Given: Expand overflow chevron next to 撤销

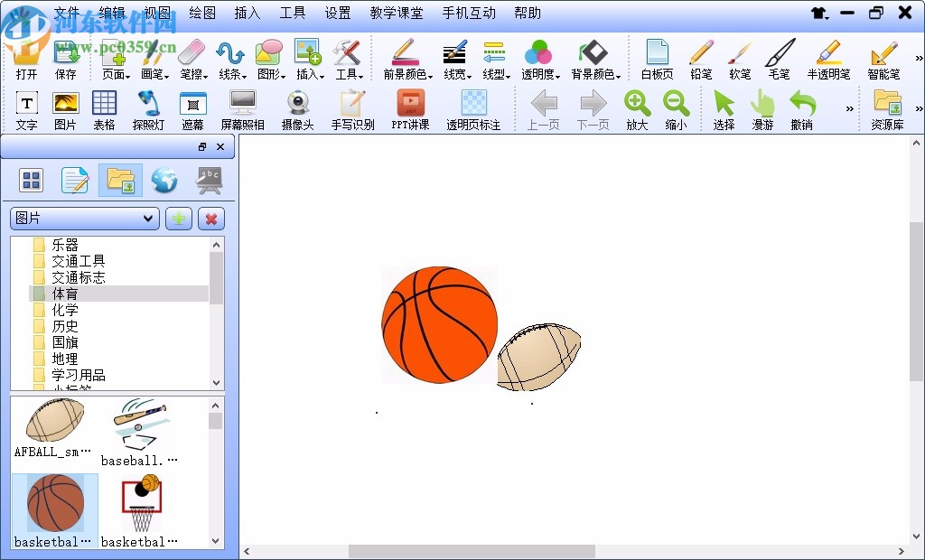Looking at the screenshot, I should coord(849,108).
